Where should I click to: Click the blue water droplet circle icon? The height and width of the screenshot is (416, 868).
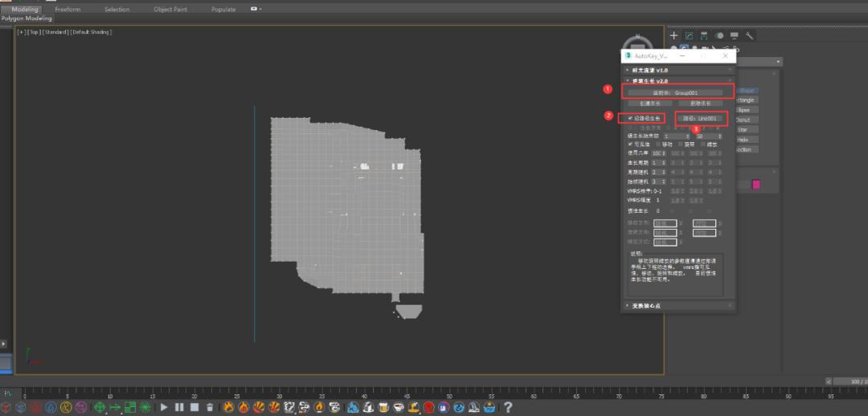51,407
